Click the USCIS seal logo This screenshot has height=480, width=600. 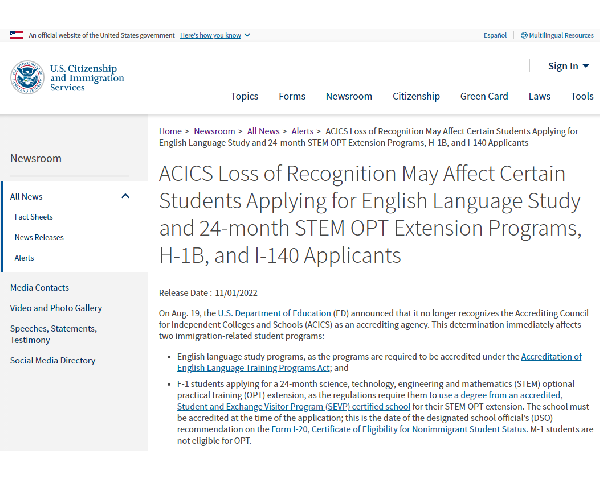(27, 77)
